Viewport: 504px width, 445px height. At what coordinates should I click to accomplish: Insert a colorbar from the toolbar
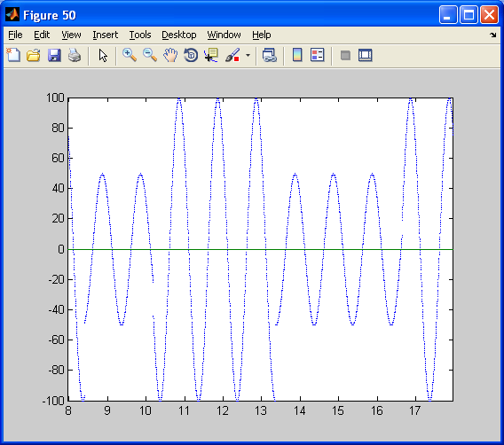(297, 55)
